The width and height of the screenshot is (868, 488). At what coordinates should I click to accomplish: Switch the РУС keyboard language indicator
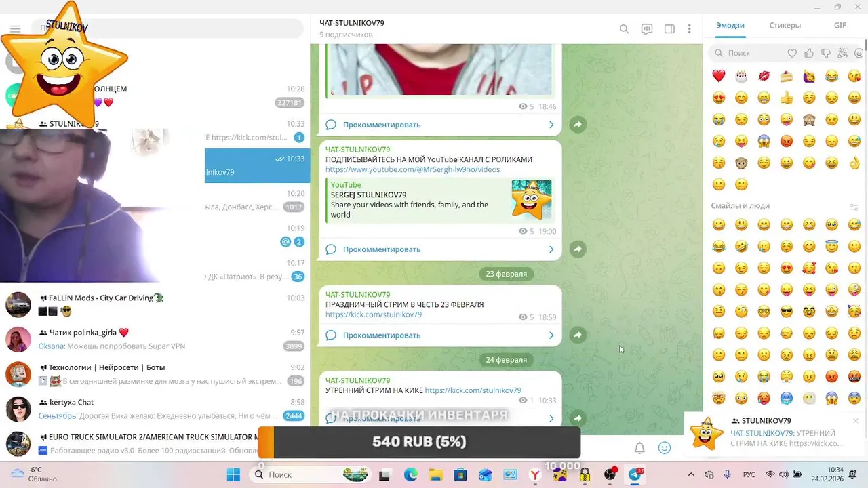(x=749, y=474)
